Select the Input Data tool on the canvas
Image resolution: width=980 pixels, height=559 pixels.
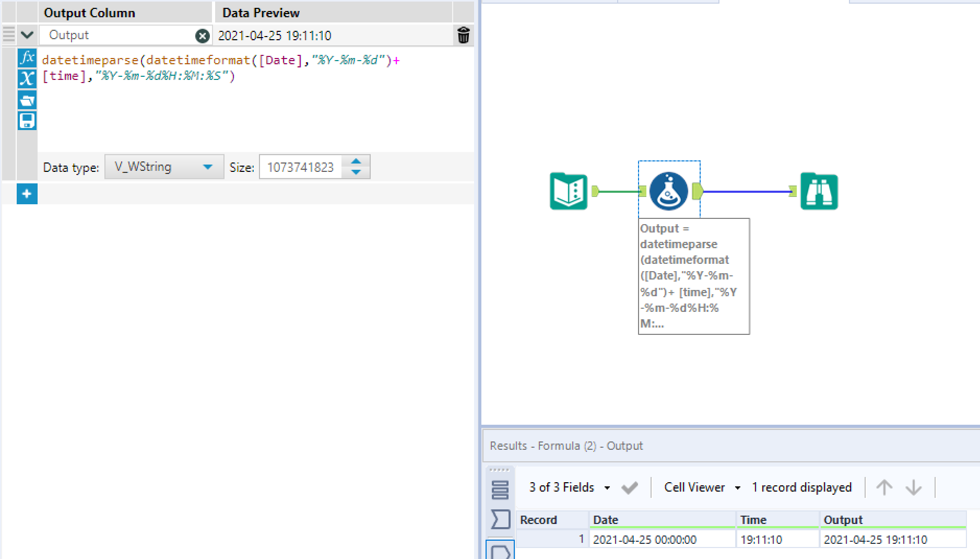click(568, 191)
